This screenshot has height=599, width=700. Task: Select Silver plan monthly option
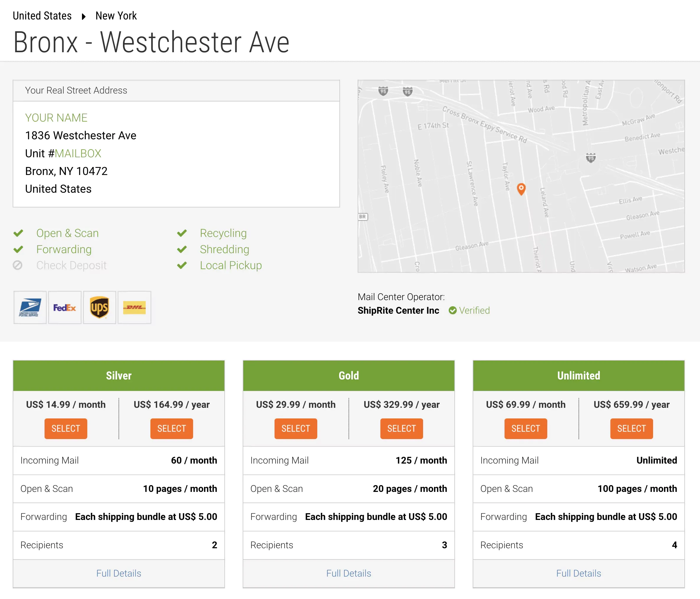click(x=66, y=428)
